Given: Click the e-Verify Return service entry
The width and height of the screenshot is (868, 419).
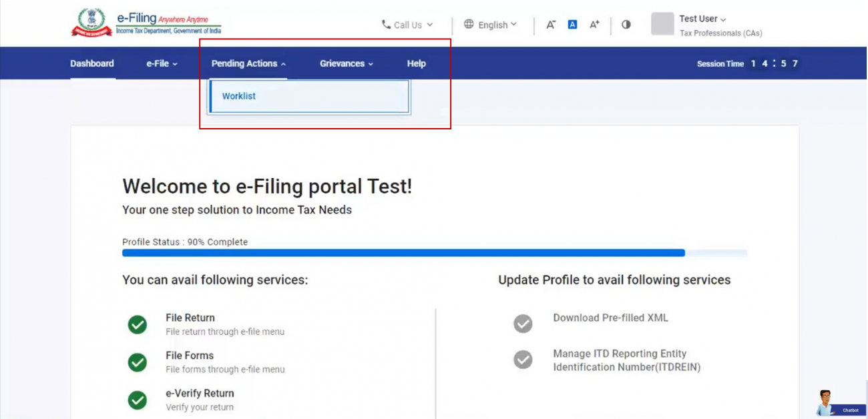Looking at the screenshot, I should pos(200,393).
